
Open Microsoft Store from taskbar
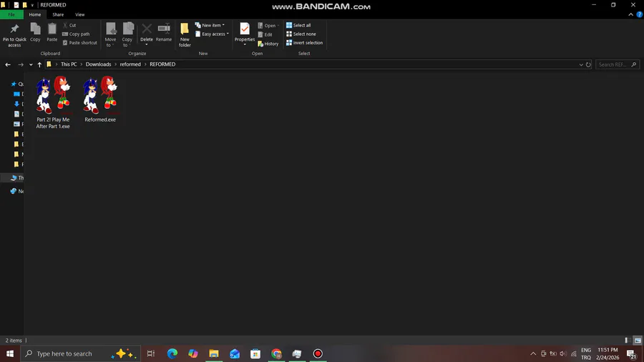(255, 353)
